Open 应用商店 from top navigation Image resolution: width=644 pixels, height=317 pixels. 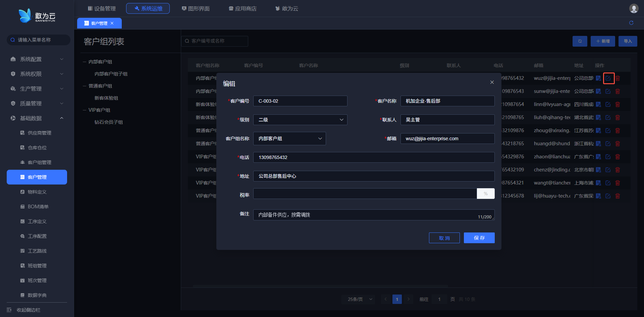243,8
